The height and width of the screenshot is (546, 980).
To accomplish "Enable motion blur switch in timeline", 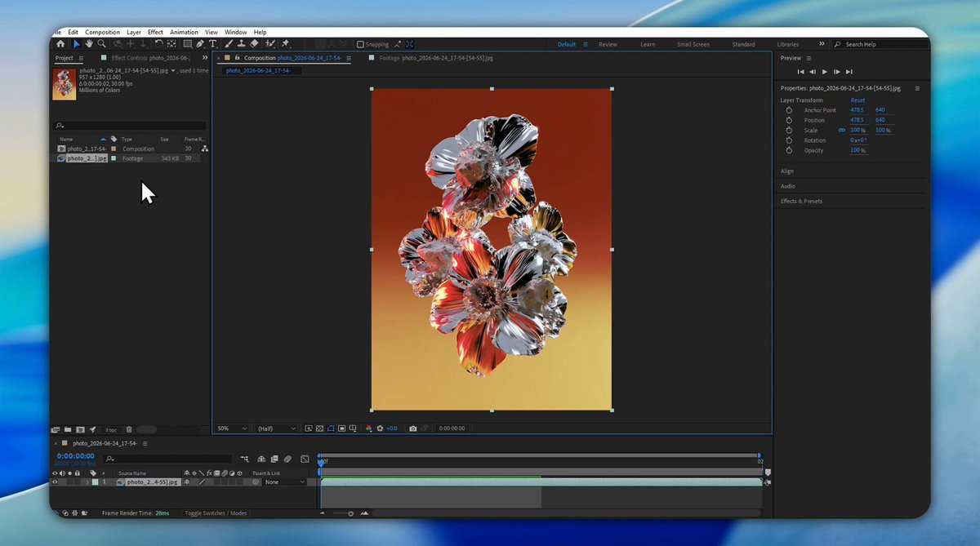I will pyautogui.click(x=287, y=459).
